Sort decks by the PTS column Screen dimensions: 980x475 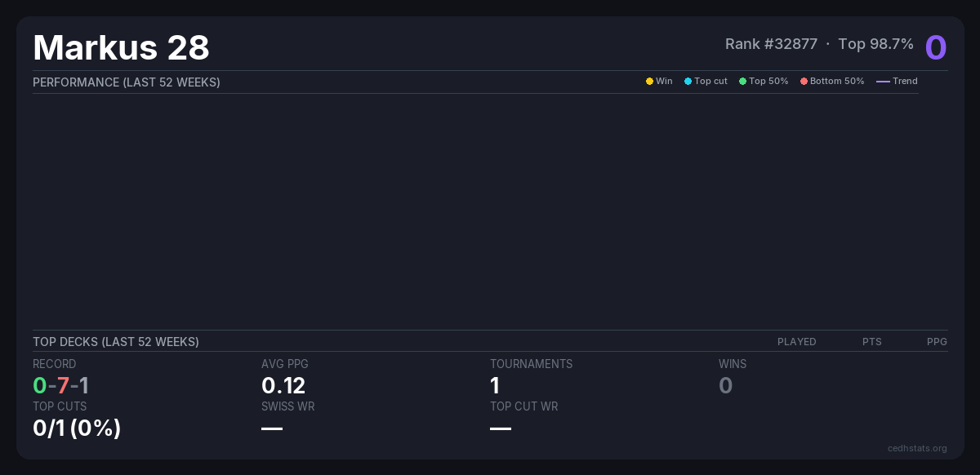(871, 342)
